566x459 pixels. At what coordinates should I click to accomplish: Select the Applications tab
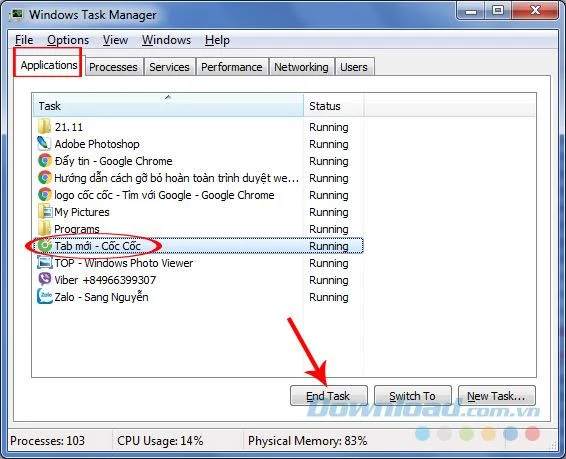click(x=48, y=65)
